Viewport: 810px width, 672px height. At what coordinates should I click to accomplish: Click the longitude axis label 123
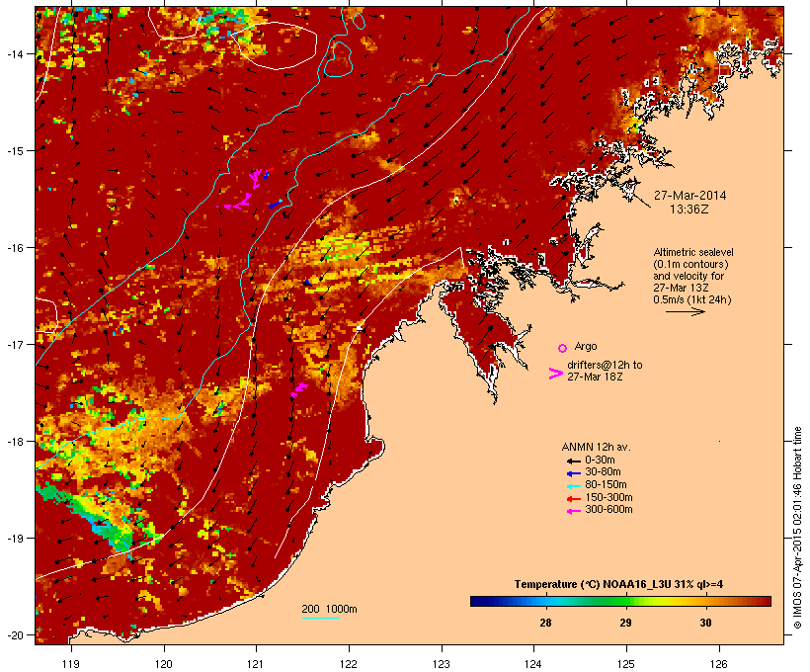442,664
